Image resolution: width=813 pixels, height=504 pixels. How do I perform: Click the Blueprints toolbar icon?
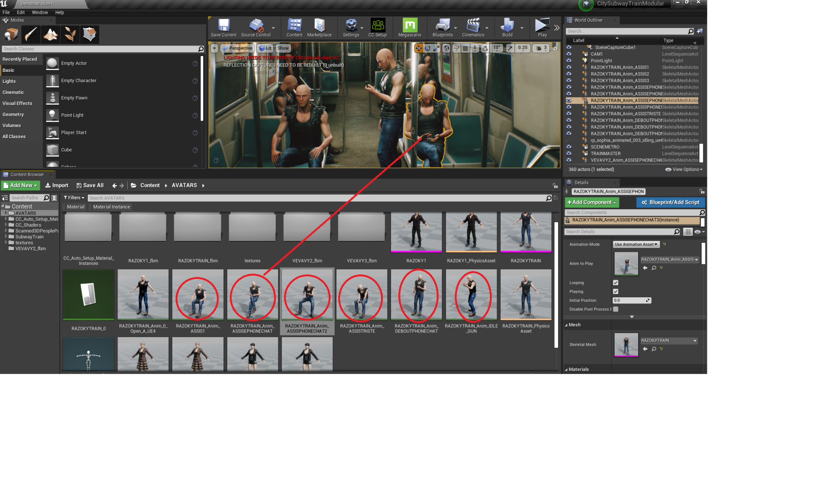443,28
